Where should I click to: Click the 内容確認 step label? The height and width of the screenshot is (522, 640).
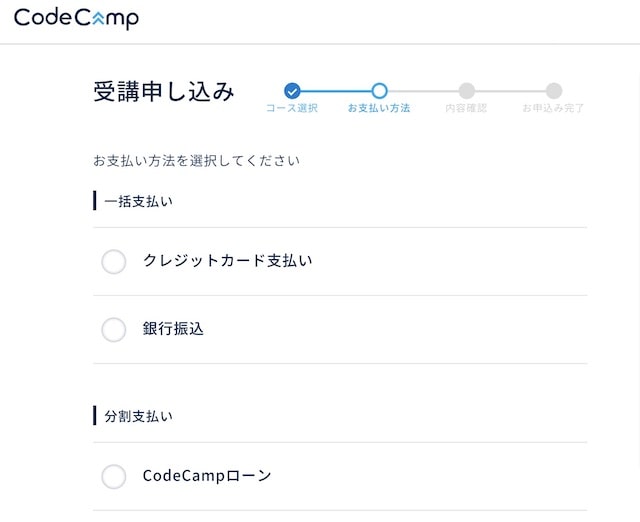tap(466, 108)
